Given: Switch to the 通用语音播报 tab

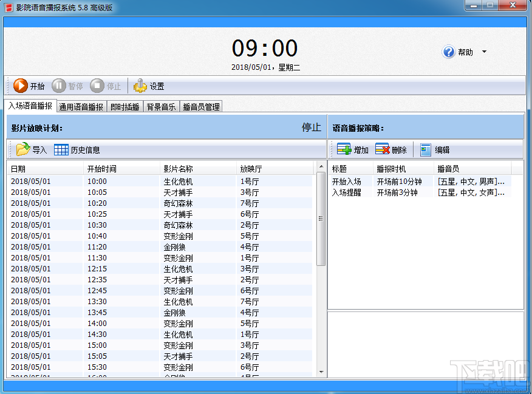Looking at the screenshot, I should click(81, 106).
